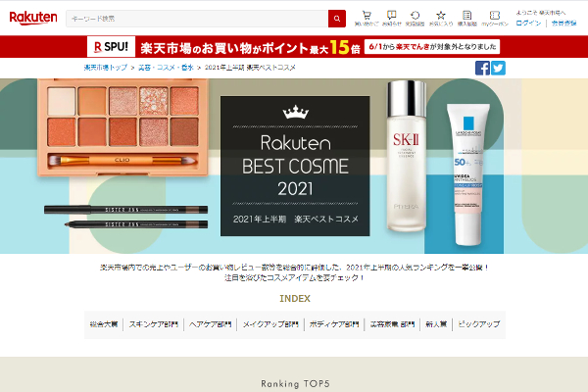Open purchase history (購入履歴) icon
588x392 pixels.
point(466,18)
